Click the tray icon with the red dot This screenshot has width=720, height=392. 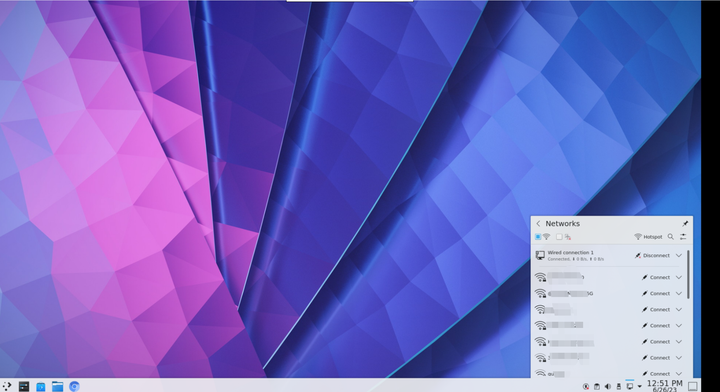(586, 387)
